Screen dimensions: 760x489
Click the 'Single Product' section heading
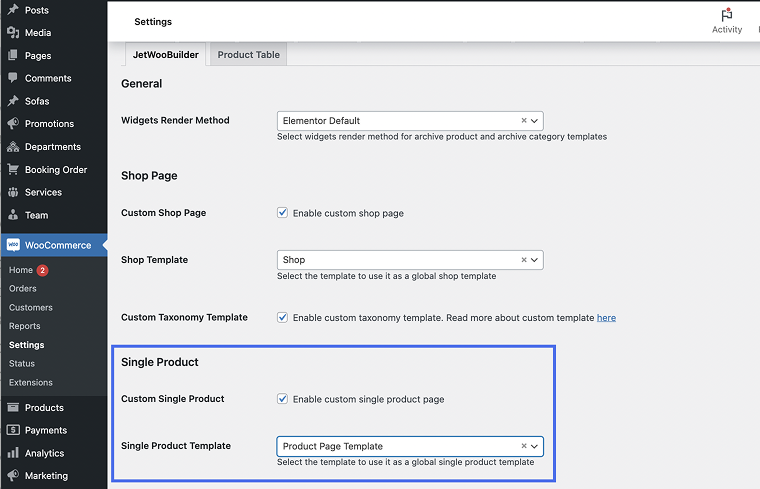(x=159, y=362)
